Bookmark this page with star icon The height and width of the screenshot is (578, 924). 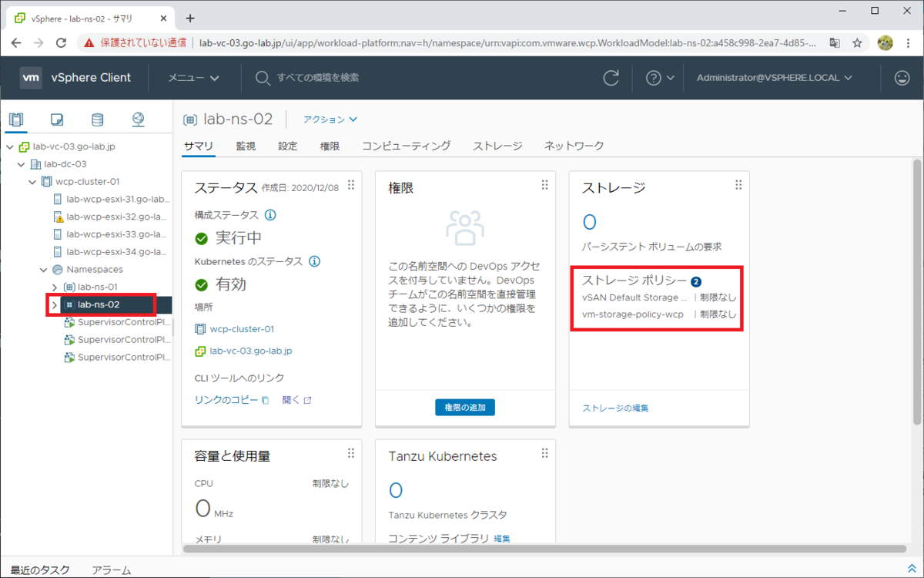click(x=857, y=43)
